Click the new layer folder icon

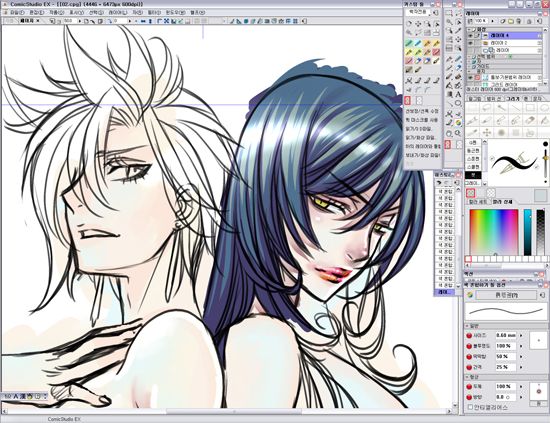511,21
